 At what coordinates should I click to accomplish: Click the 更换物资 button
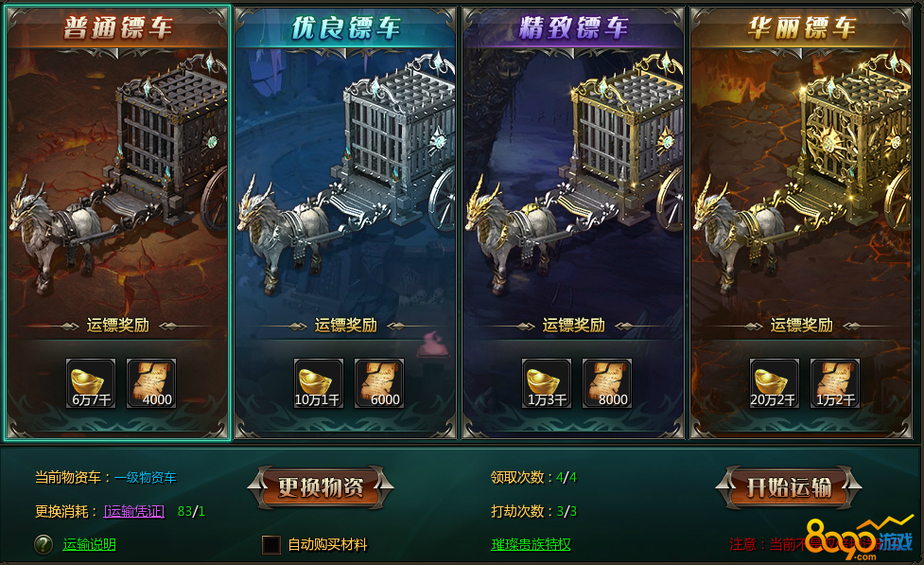pyautogui.click(x=321, y=487)
